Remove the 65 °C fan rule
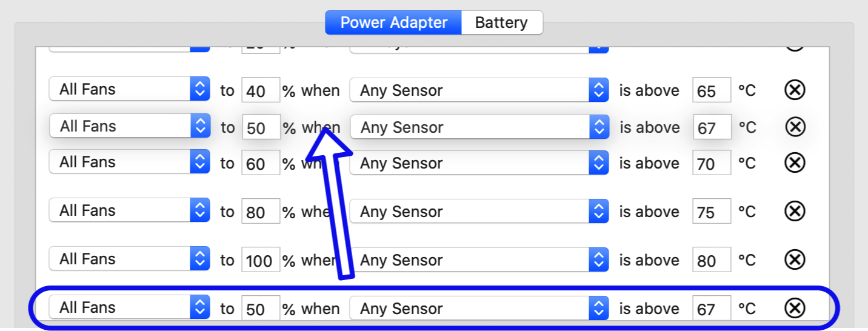Screen dimensions: 868x331 795,90
